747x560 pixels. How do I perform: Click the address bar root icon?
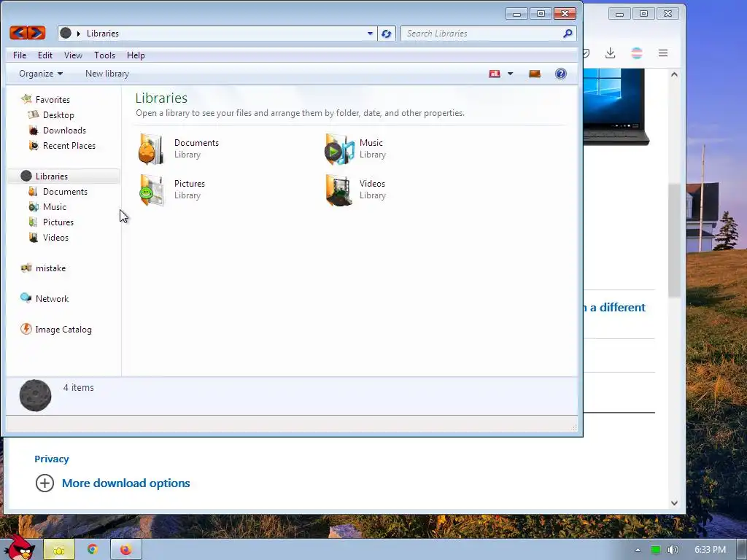(66, 33)
